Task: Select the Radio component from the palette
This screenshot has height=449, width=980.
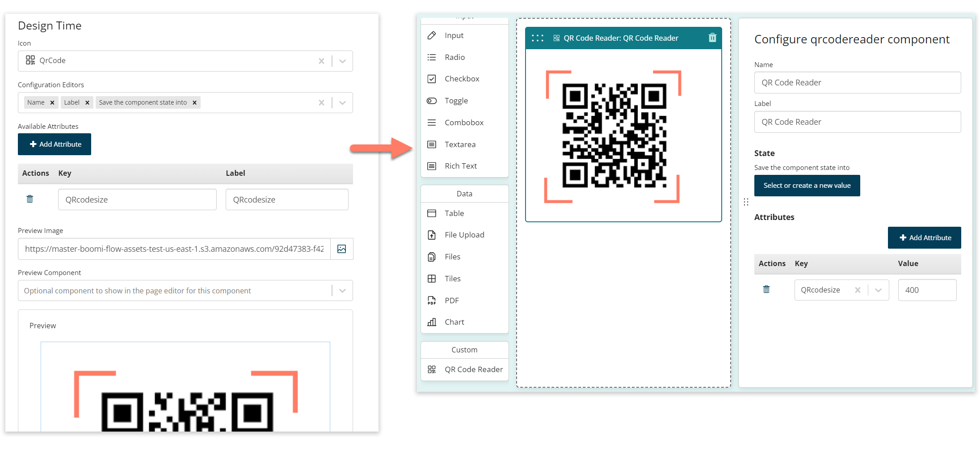Action: point(454,57)
